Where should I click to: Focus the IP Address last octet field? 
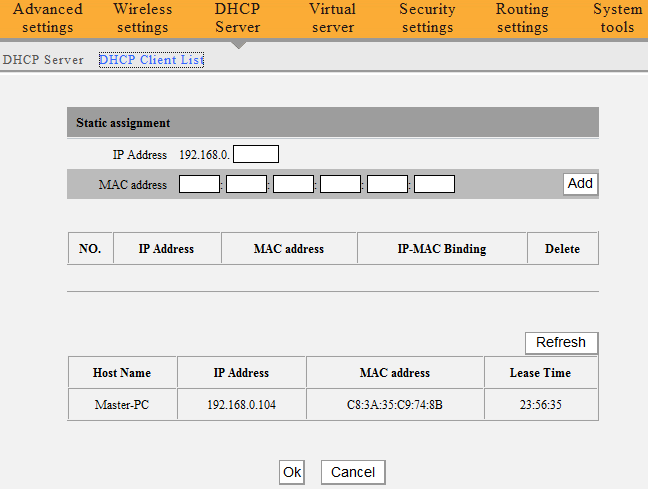[x=256, y=154]
